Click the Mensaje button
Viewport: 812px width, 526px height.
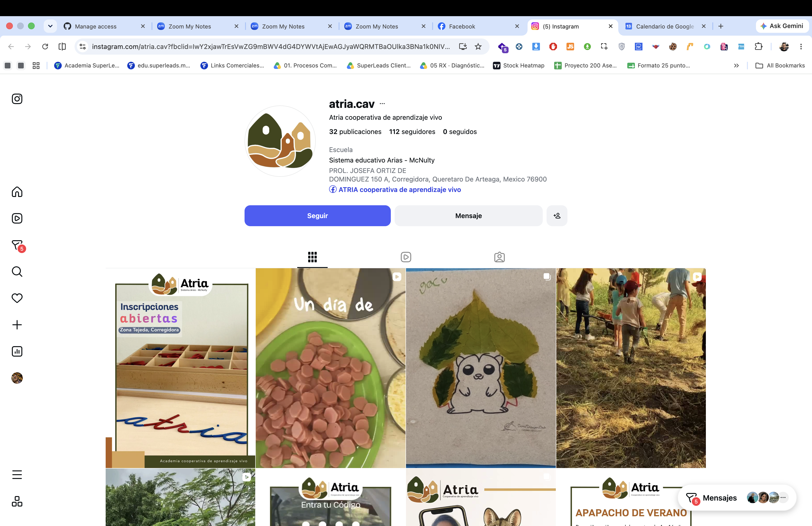[468, 216]
